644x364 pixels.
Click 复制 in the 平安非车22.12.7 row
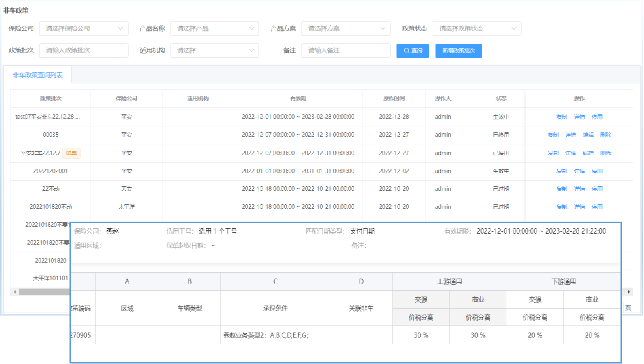pyautogui.click(x=553, y=153)
